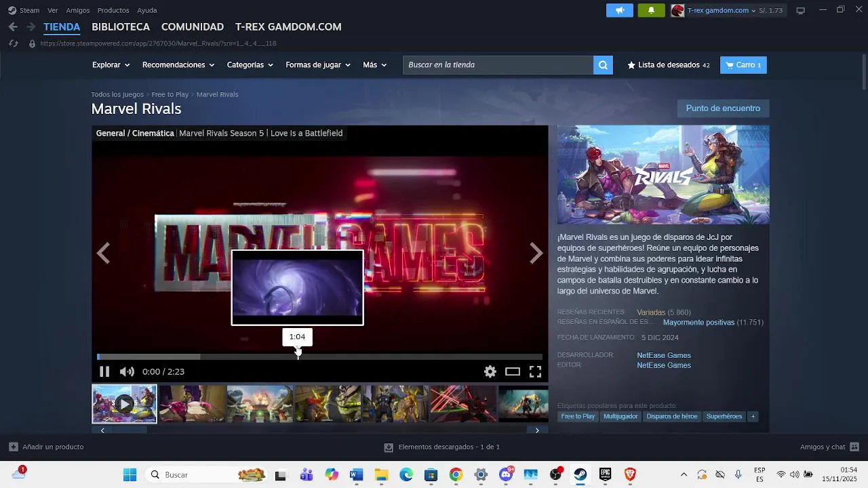868x488 pixels.
Task: Click the Marvel Rivals capsule image
Action: [x=663, y=175]
